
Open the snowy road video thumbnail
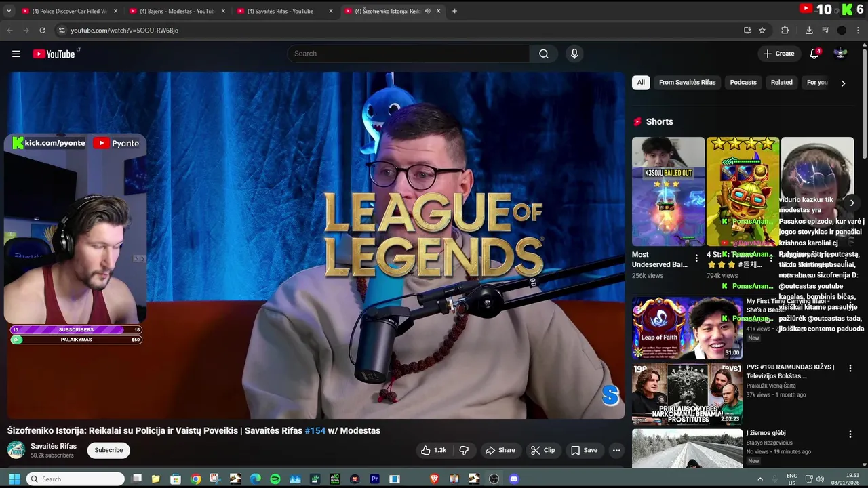687,449
